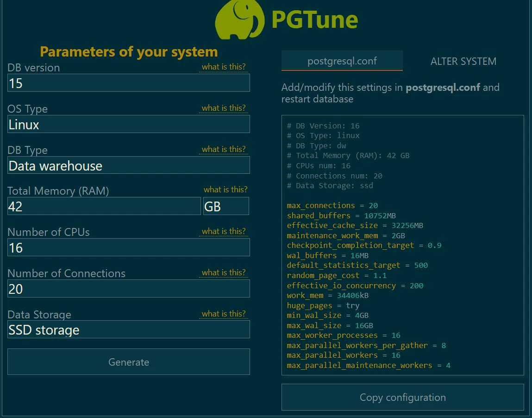Screen dimensions: 532x418
Task: Switch to the ALTER SYSTEM tab
Action: 463,61
